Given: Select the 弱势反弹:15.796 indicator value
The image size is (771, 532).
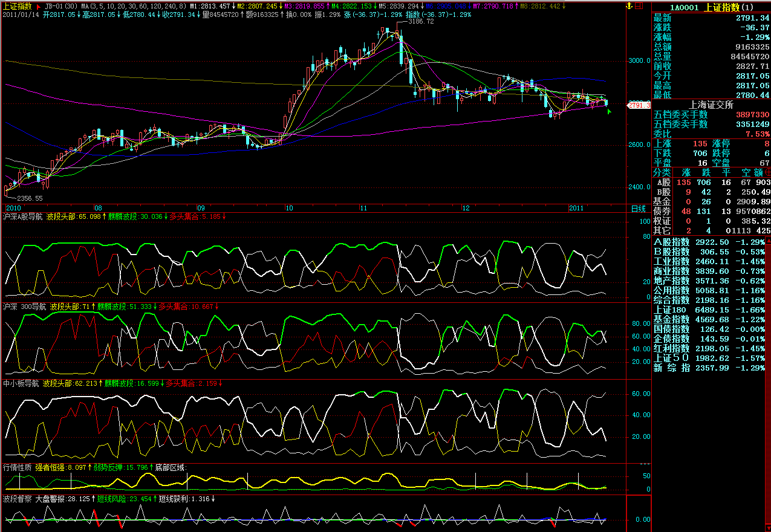Looking at the screenshot, I should coord(121,467).
